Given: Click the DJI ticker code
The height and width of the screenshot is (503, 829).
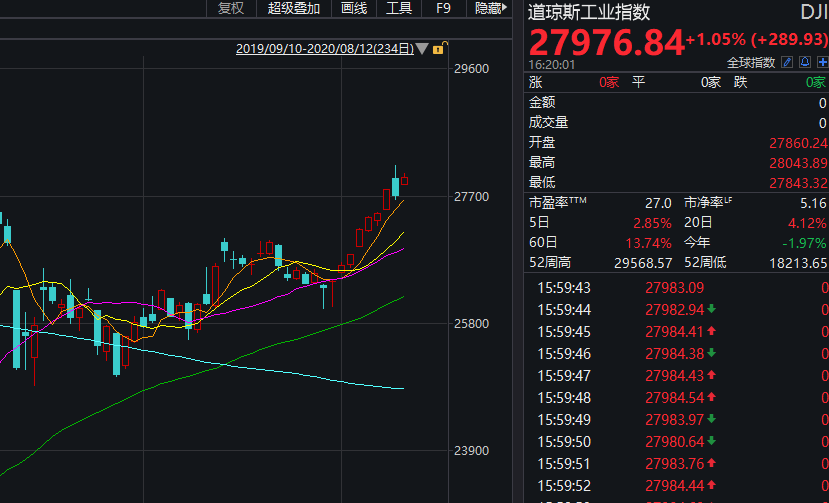Looking at the screenshot, I should point(814,12).
